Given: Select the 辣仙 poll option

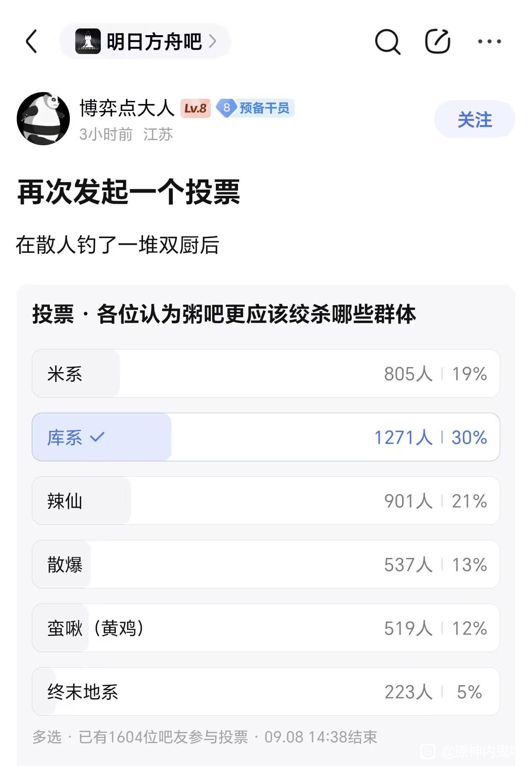Looking at the screenshot, I should (x=266, y=501).
